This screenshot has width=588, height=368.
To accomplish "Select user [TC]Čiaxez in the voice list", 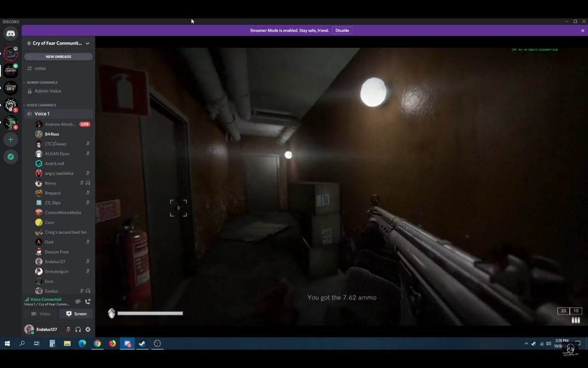I will coord(63,144).
